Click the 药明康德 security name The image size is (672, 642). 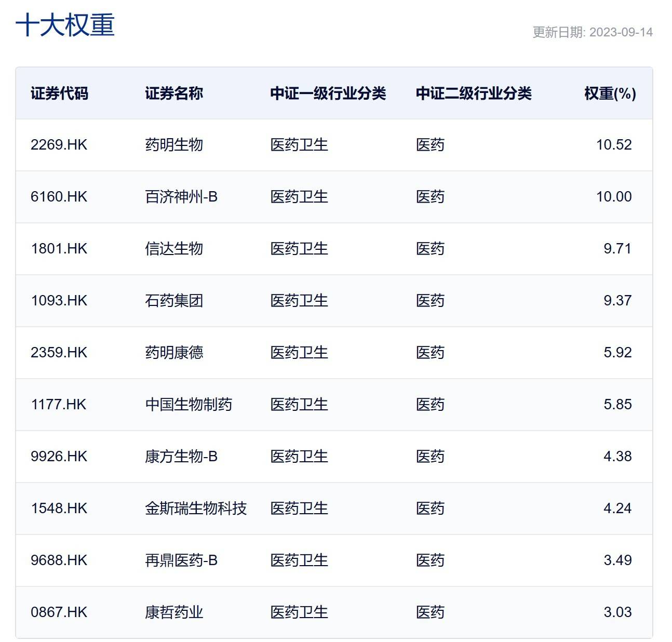coord(173,353)
